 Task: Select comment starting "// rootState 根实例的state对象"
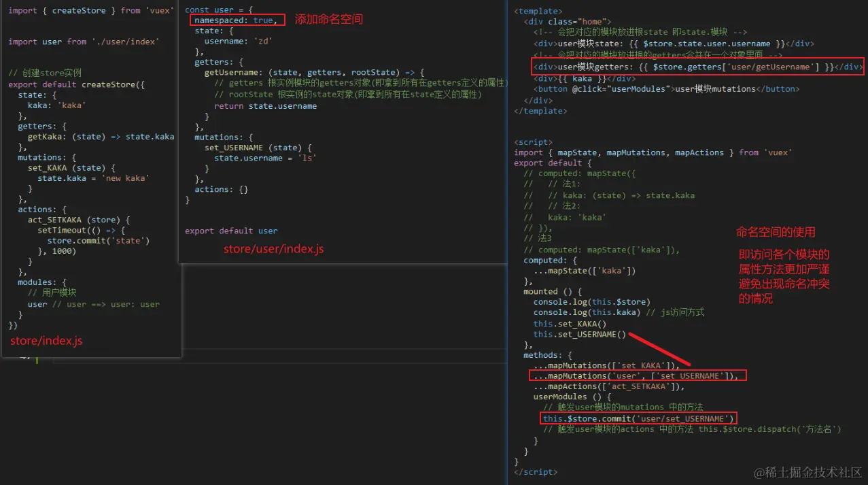click(x=347, y=95)
